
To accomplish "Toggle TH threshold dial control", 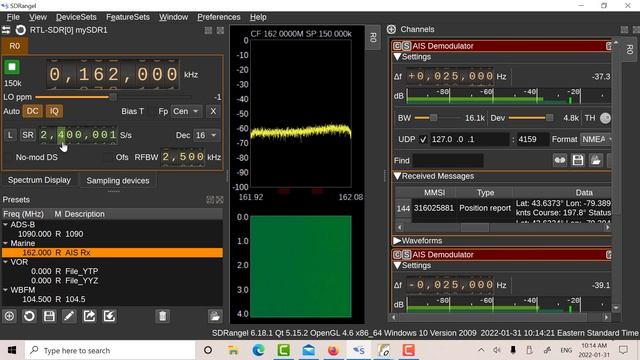I will coord(605,118).
